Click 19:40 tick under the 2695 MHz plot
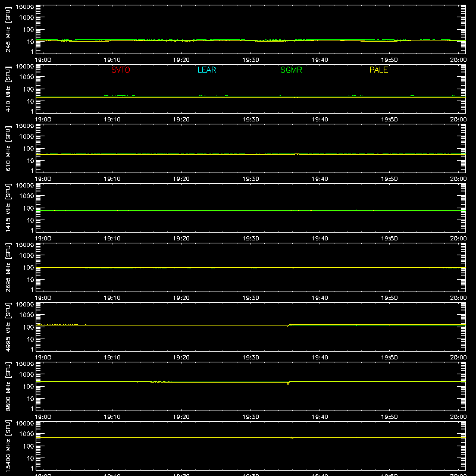 [x=320, y=298]
